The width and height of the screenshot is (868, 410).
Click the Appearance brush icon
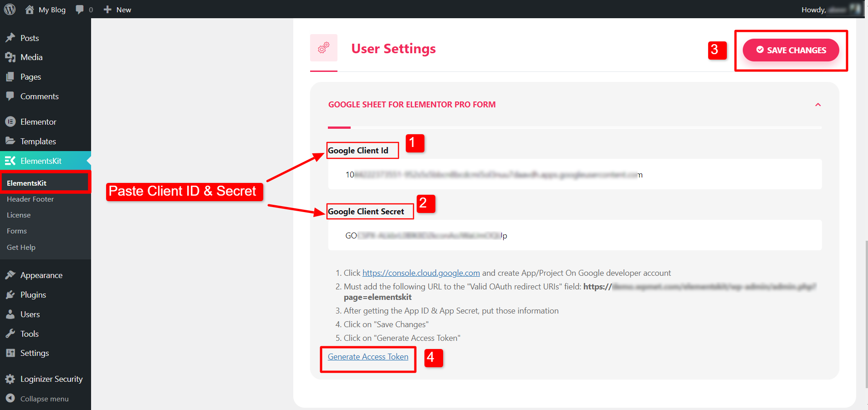[x=10, y=275]
